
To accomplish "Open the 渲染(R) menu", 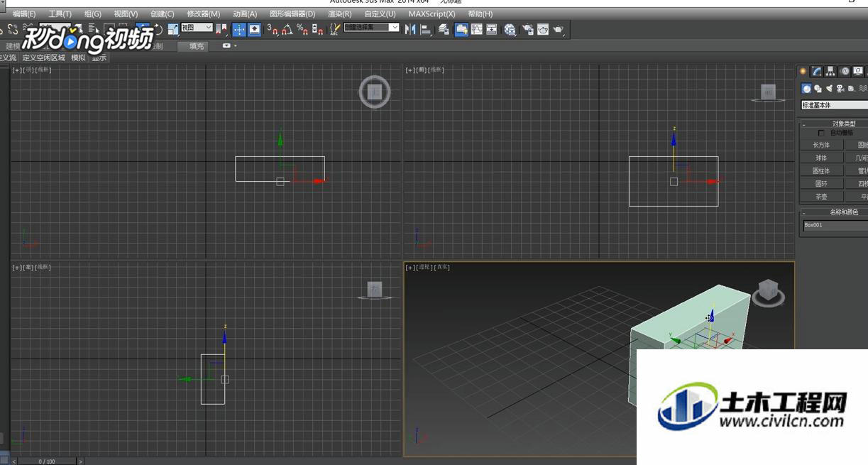I will 339,13.
